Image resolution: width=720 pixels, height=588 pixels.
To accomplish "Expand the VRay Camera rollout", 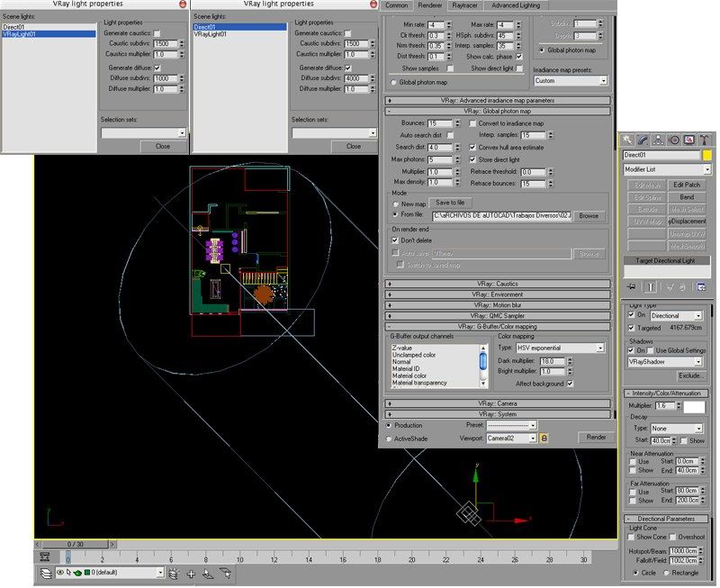I will click(x=498, y=403).
